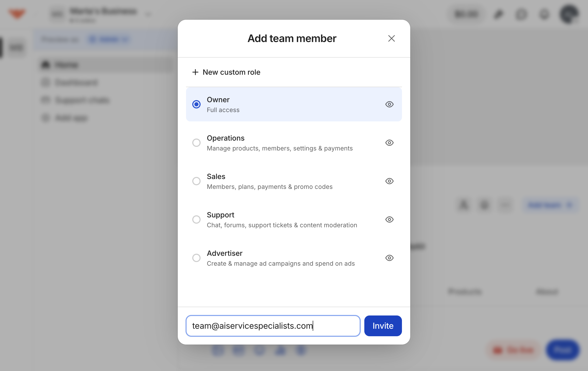Screen dimensions: 588x371
Task: Open the profile avatar in background header
Action: pos(569,14)
